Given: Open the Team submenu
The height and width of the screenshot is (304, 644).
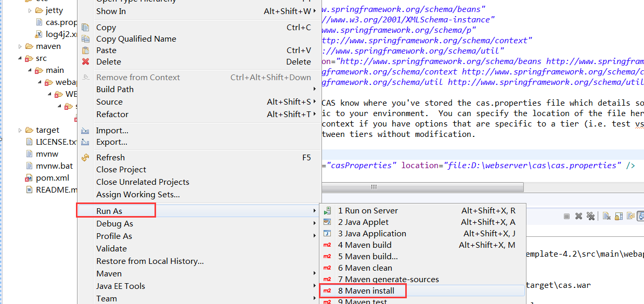Looking at the screenshot, I should coord(199,299).
